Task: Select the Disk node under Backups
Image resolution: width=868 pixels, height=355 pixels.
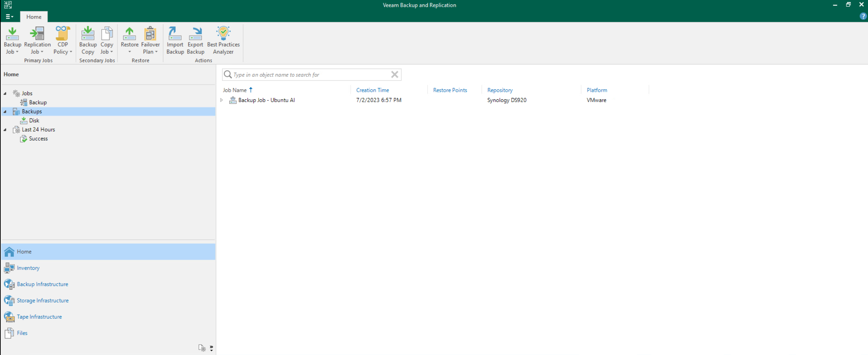Action: (x=30, y=121)
